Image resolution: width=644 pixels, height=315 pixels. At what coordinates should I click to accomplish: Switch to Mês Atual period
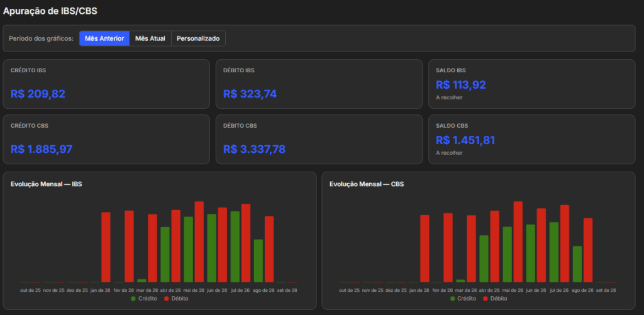coord(150,38)
